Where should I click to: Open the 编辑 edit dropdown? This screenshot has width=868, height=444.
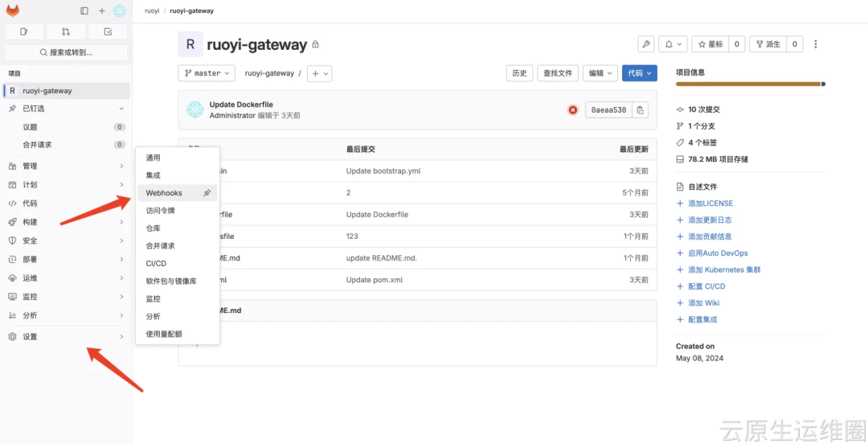600,73
